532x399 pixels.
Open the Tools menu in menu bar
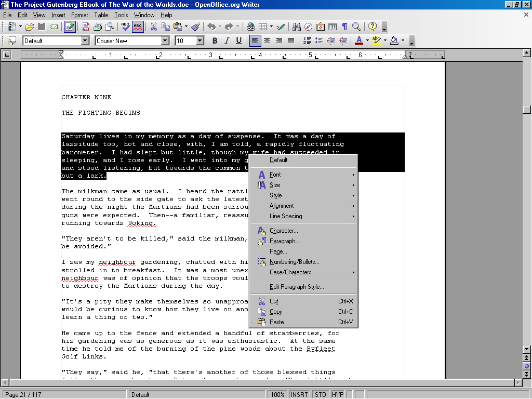click(121, 15)
